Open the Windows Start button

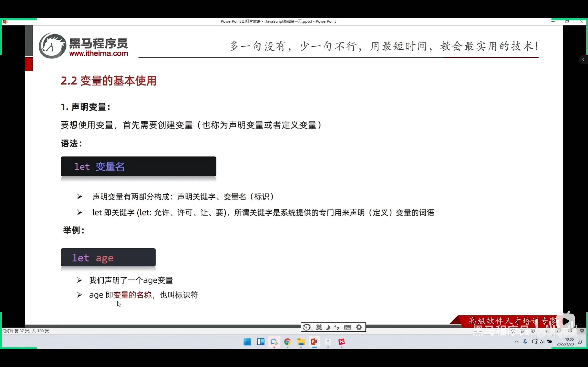point(247,342)
